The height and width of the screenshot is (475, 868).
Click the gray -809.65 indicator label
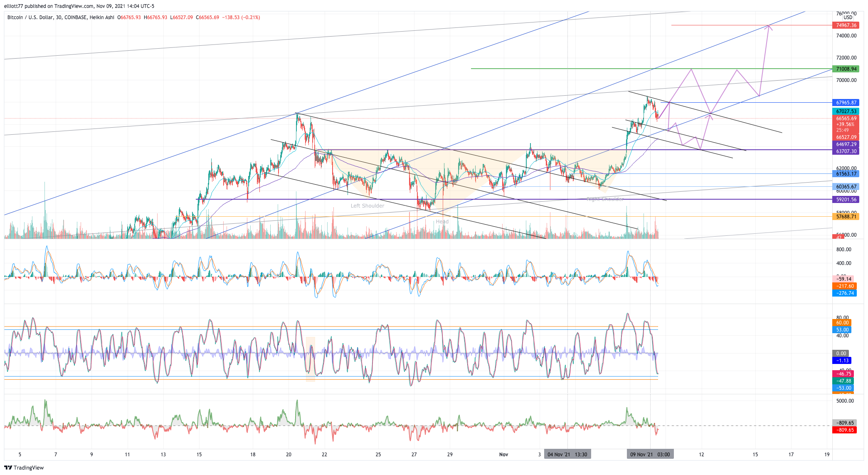pos(844,423)
